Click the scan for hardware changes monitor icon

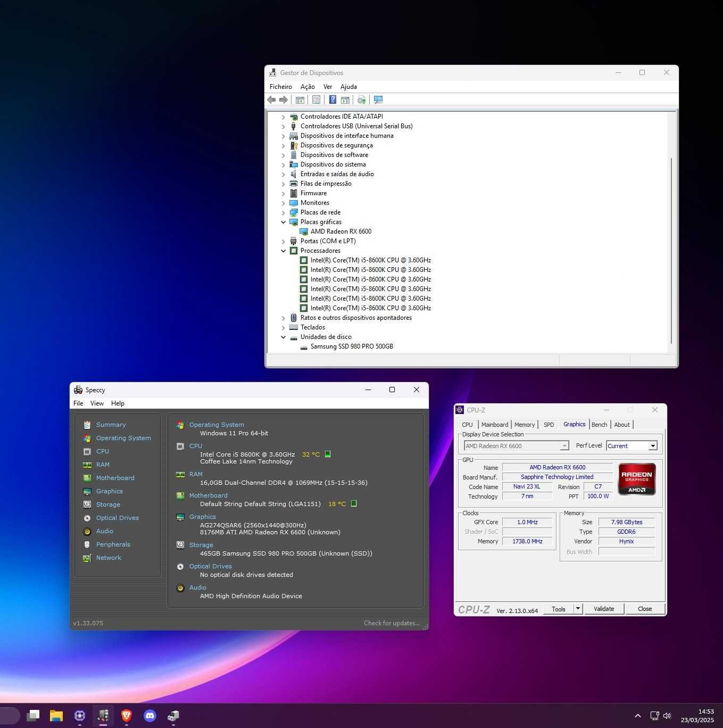pyautogui.click(x=378, y=100)
